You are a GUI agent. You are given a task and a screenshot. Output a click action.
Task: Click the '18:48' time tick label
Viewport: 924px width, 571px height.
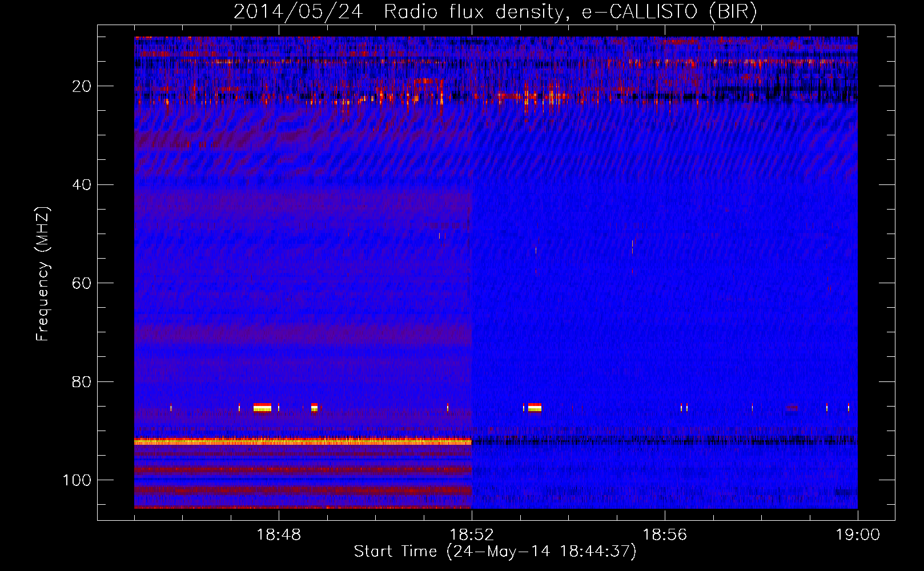(x=279, y=535)
